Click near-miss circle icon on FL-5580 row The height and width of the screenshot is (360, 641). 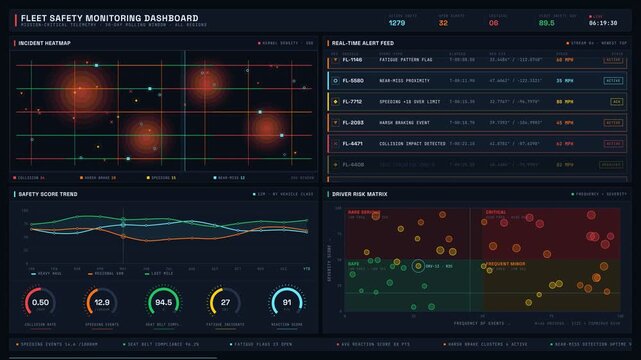point(336,81)
